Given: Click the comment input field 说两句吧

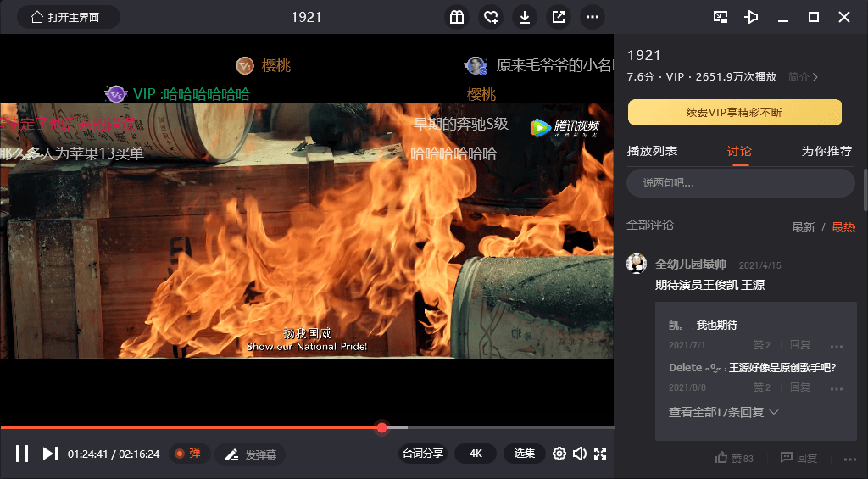Looking at the screenshot, I should coord(740,183).
